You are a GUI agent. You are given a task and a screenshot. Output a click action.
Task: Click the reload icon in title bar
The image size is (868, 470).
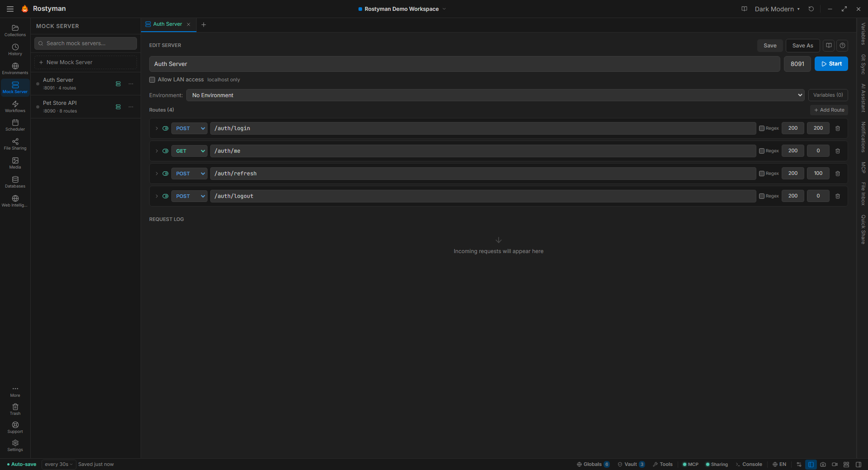[x=811, y=9]
